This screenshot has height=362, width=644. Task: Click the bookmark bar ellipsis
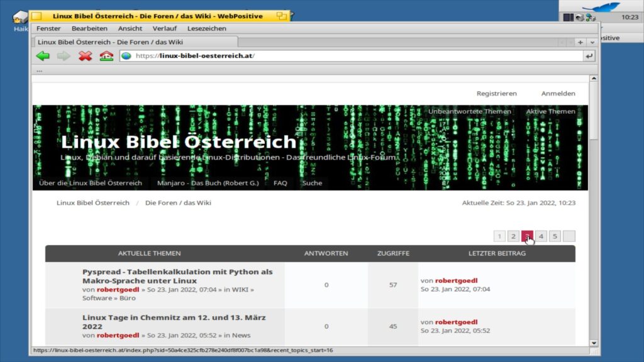[39, 70]
